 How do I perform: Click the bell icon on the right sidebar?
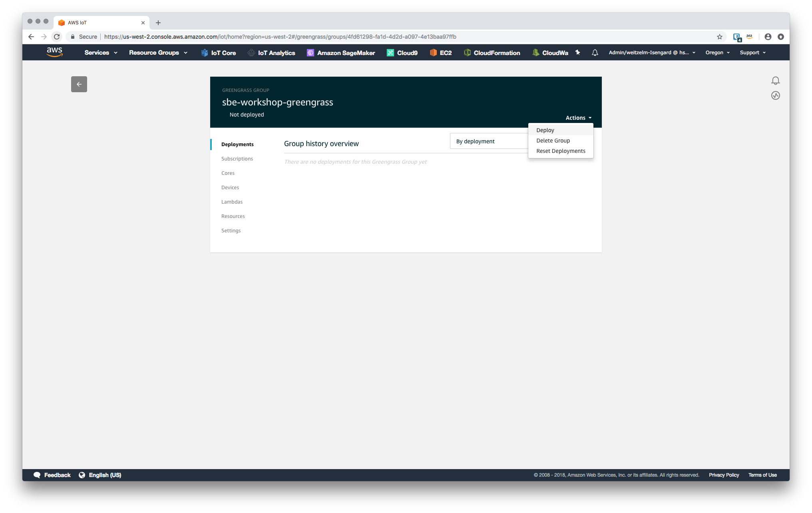click(775, 81)
